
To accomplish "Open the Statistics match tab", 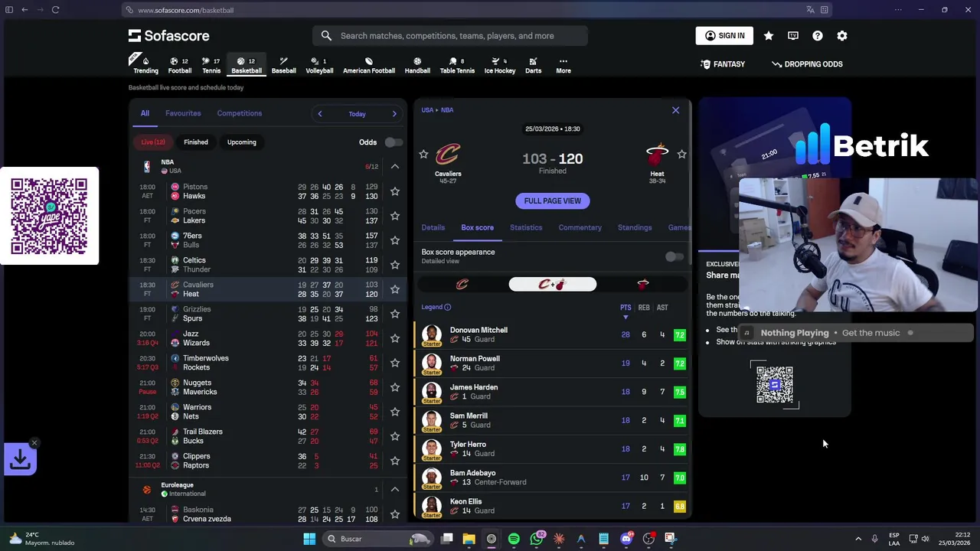I will click(x=526, y=227).
